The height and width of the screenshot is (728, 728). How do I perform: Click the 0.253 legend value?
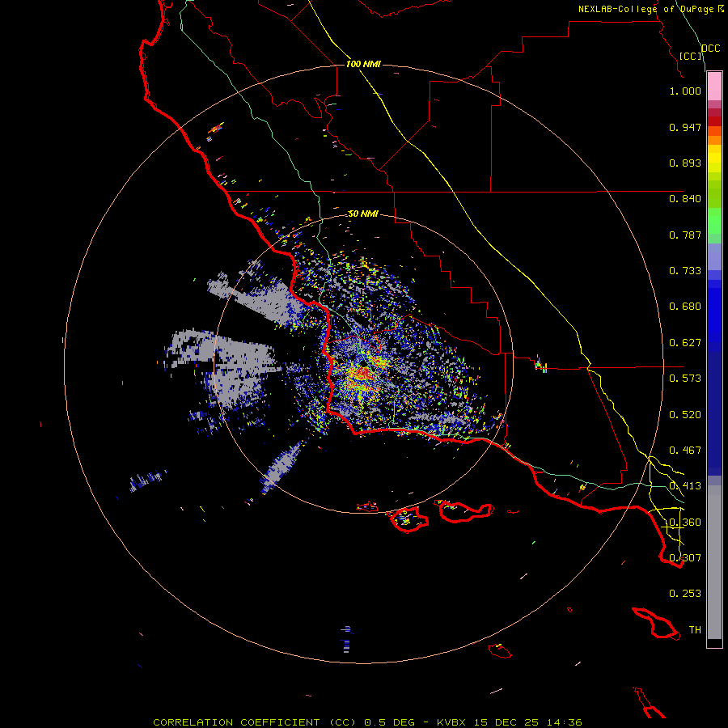pyautogui.click(x=685, y=594)
